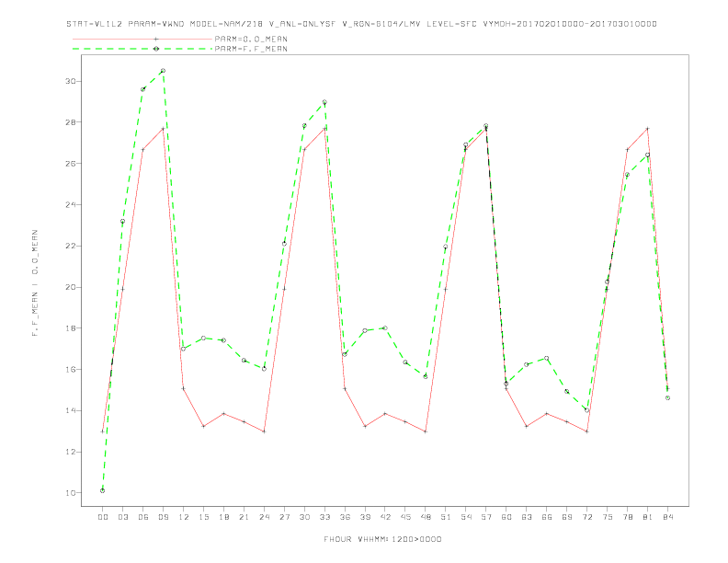This screenshot has width=728, height=563.
Task: Click the PARM=O.O_MEAN legend label
Action: [x=251, y=39]
